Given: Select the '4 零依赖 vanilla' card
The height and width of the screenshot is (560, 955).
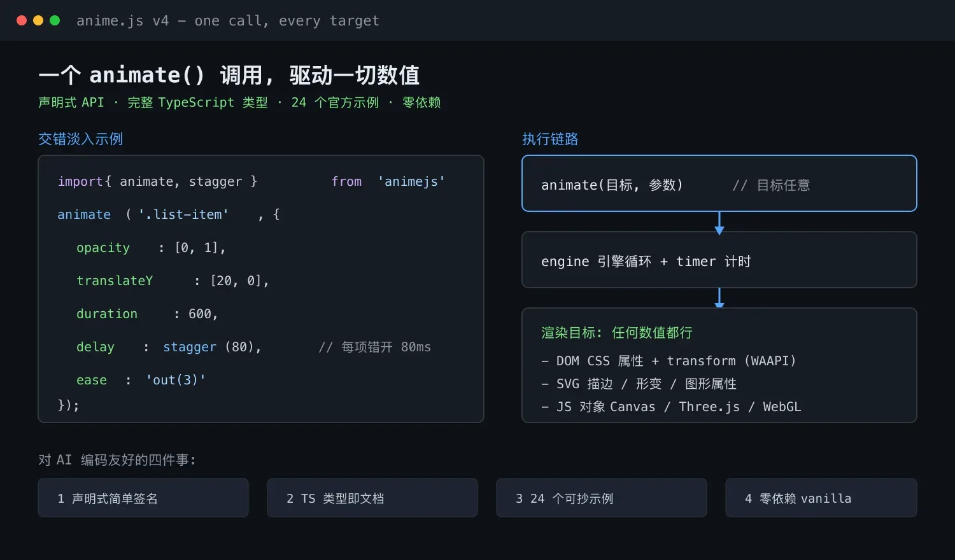Looking at the screenshot, I should coord(821,498).
